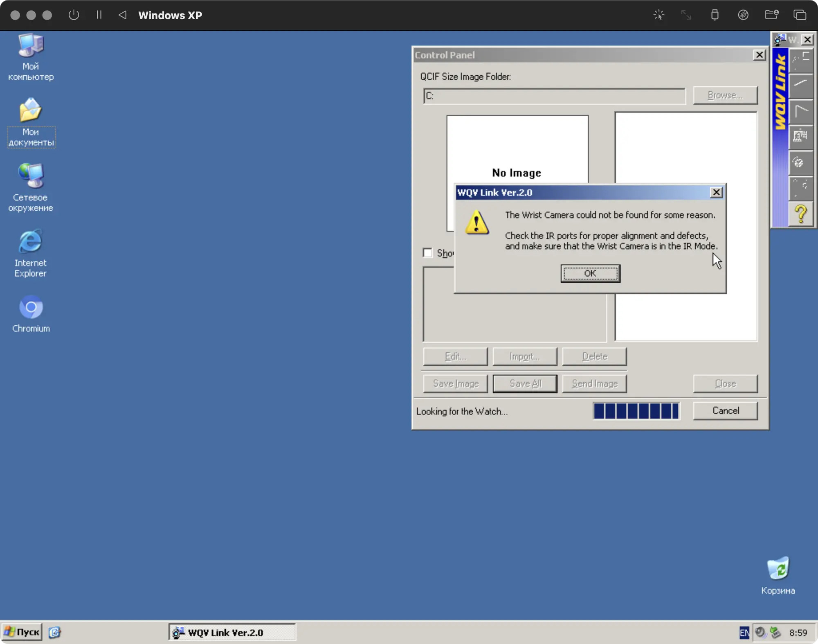Toggle the partially hidden Sho... checkbox

(427, 253)
